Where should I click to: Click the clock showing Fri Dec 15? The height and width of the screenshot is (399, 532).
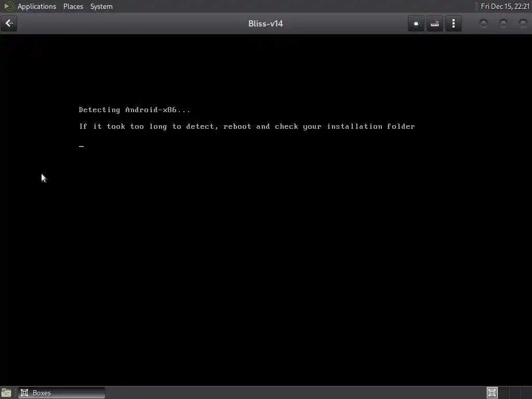coord(505,6)
